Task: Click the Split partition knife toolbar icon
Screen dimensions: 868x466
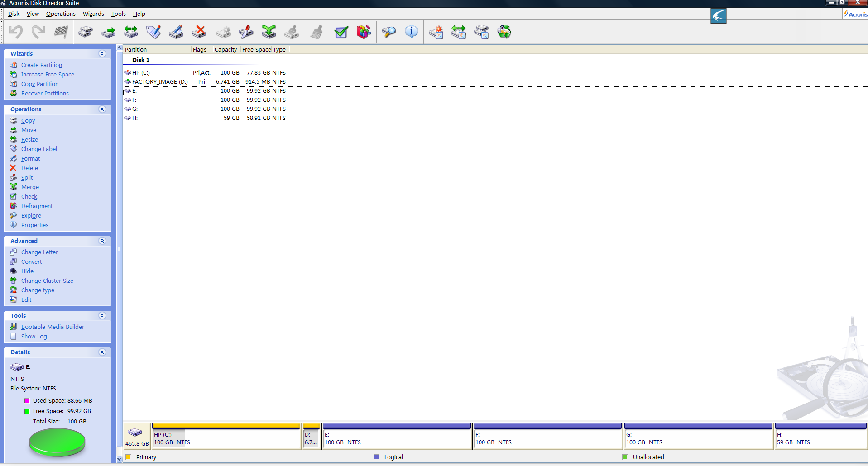Action: click(246, 32)
